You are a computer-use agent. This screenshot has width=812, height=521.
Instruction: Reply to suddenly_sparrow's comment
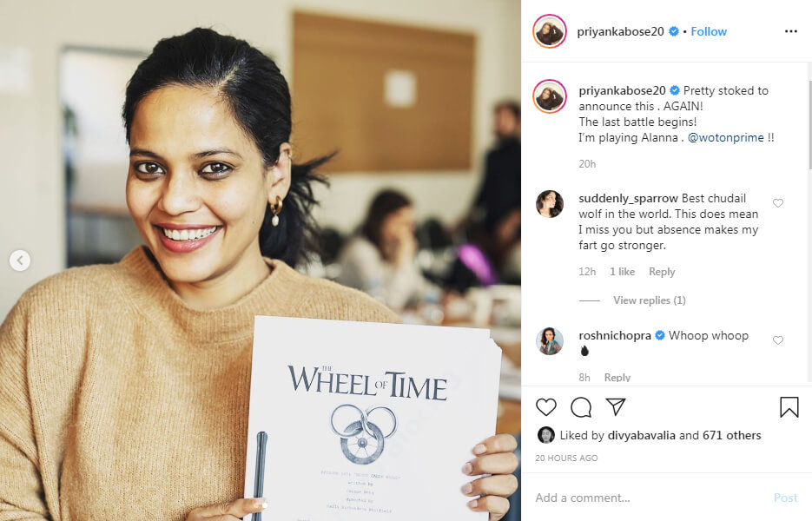(662, 272)
